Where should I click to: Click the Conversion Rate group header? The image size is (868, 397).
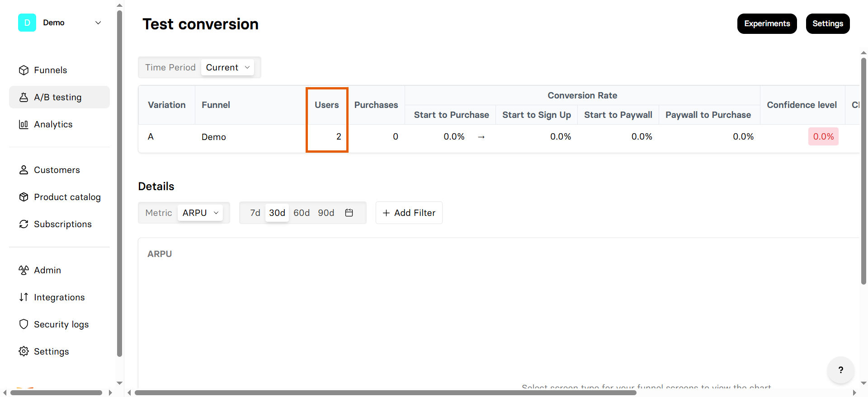tap(582, 95)
